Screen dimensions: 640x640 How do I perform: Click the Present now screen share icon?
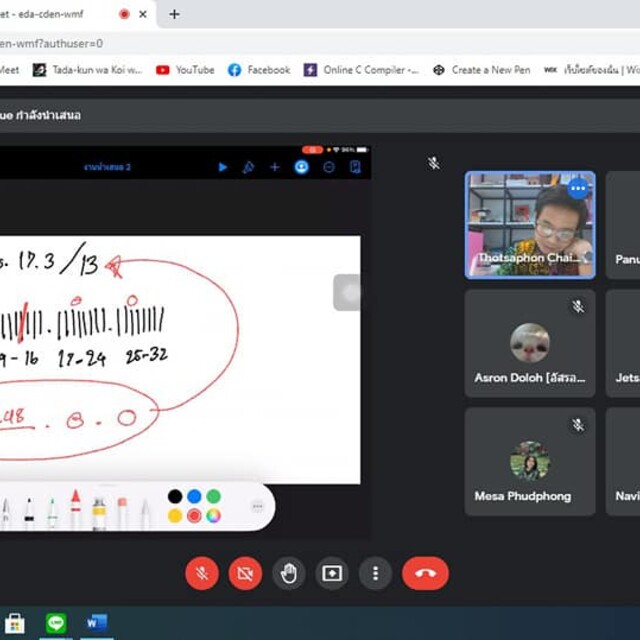[x=332, y=573]
